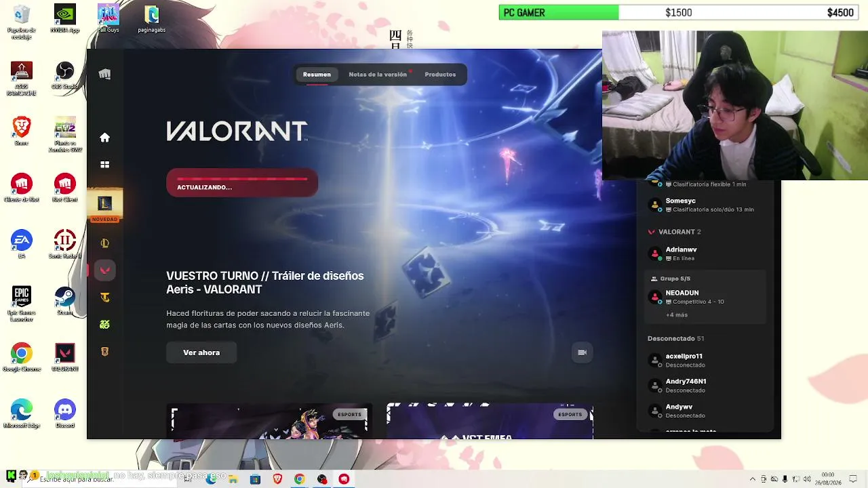This screenshot has width=868, height=488.
Task: Open Google Chrome desktop shortcut
Action: click(22, 357)
